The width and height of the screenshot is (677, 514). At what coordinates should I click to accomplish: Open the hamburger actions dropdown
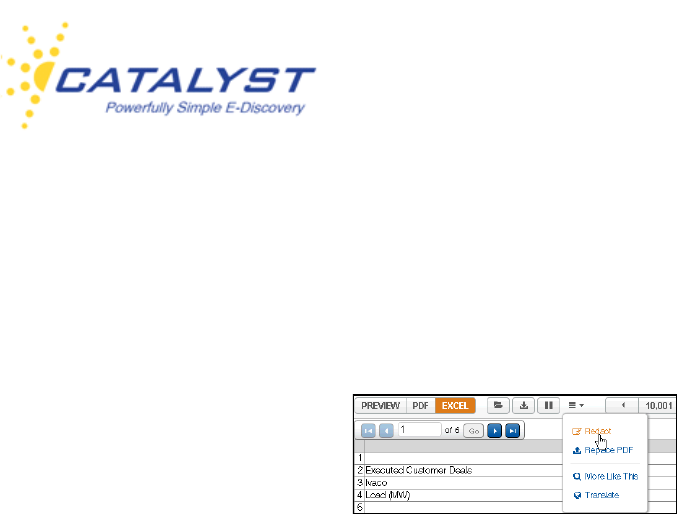pyautogui.click(x=576, y=406)
